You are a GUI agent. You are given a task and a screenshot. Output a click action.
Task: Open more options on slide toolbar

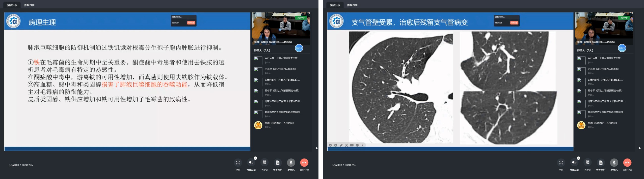(357, 145)
